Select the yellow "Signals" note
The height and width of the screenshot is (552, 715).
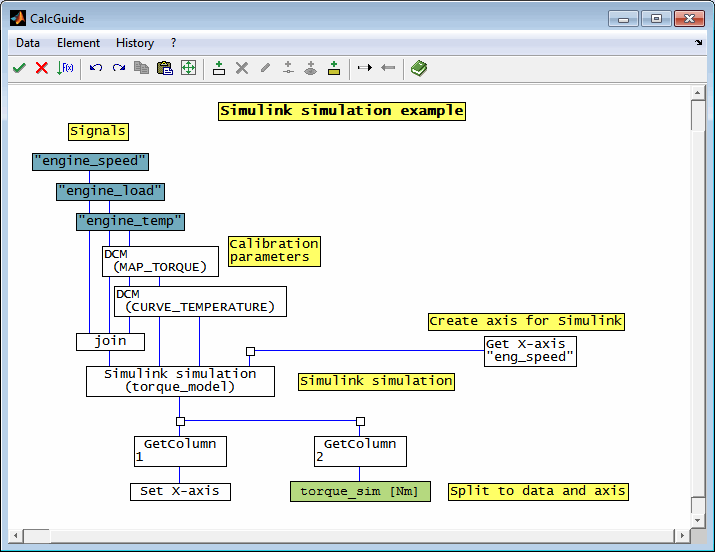(x=98, y=132)
